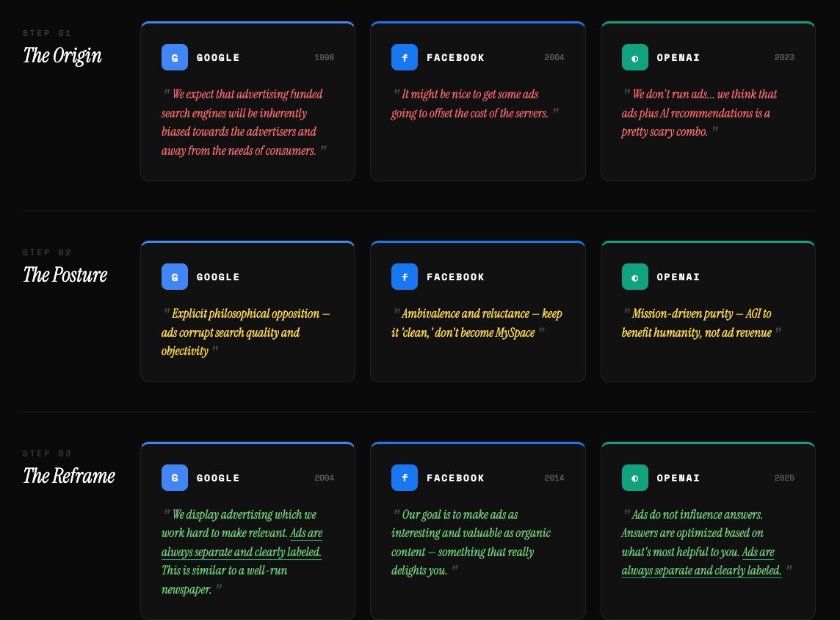Click 'Our goal is to make ads' quote
Screen dimensions: 840x620
point(471,542)
